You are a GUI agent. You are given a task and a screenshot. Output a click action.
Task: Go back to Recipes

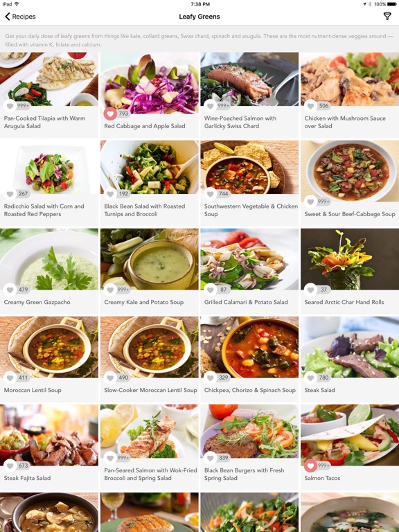(x=20, y=17)
